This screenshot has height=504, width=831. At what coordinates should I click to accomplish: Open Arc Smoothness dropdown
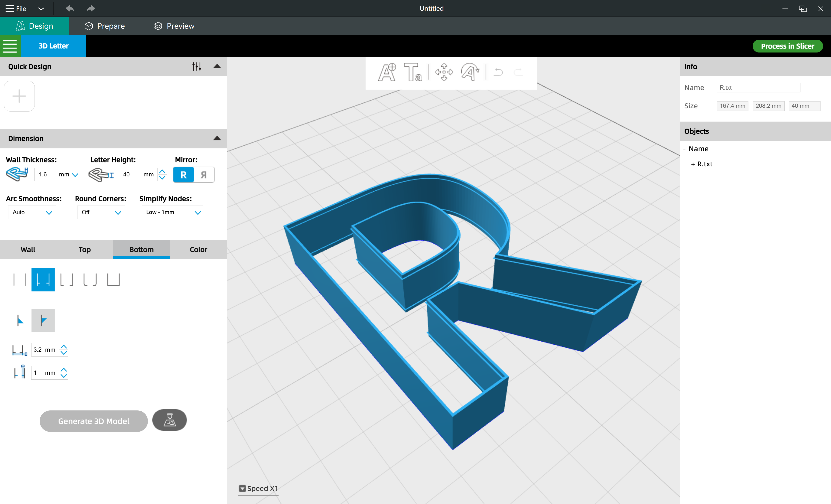coord(32,212)
